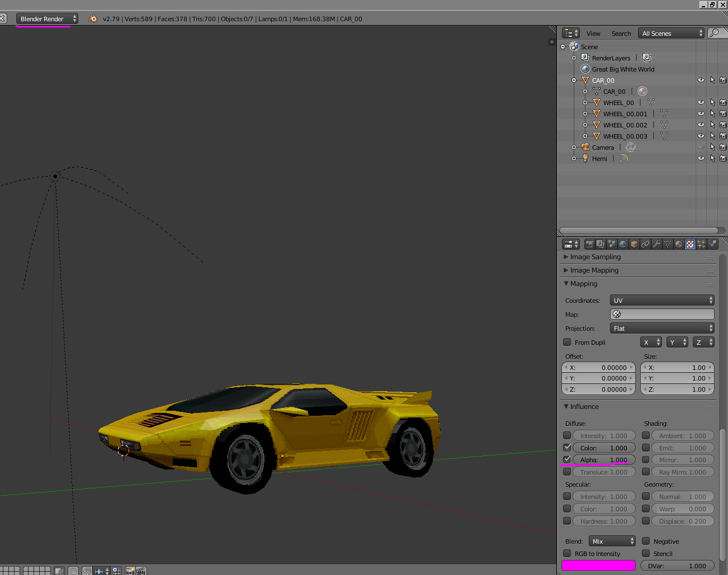Open the Render properties camera tab

(x=589, y=244)
